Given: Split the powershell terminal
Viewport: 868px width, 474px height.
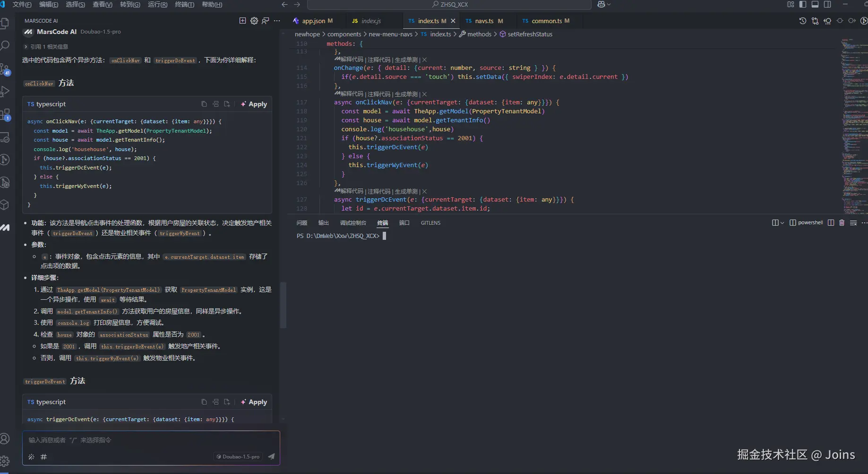Looking at the screenshot, I should click(831, 223).
